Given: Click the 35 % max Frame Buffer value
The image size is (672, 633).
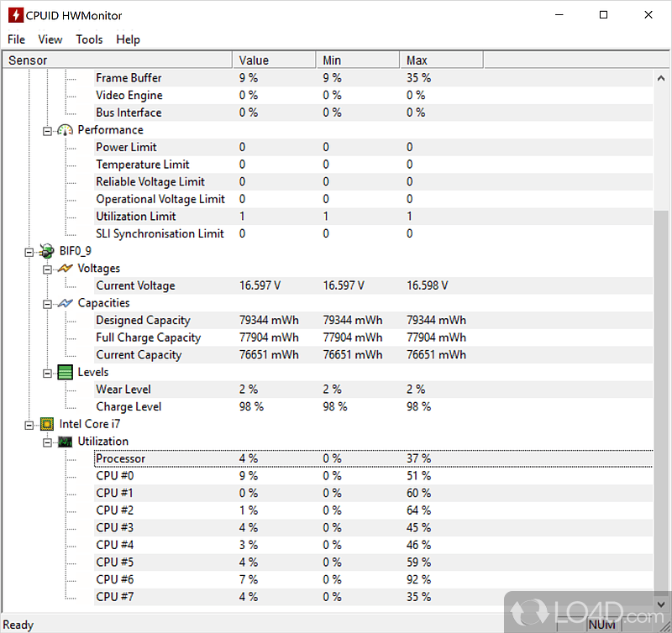Looking at the screenshot, I should click(418, 78).
